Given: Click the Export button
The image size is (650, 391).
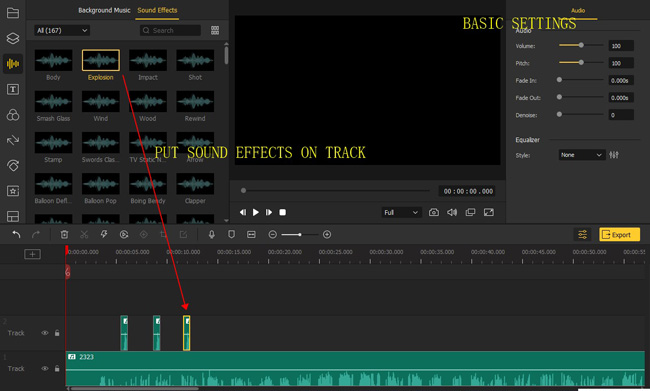Looking at the screenshot, I should pyautogui.click(x=619, y=235).
